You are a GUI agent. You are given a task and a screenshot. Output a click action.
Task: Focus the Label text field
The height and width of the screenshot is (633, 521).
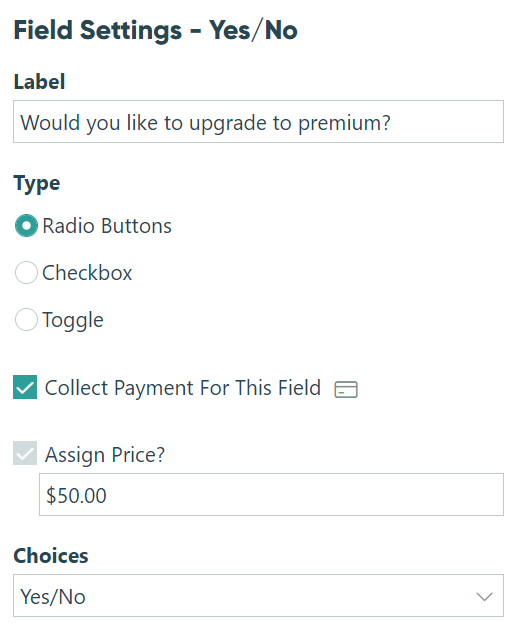258,122
